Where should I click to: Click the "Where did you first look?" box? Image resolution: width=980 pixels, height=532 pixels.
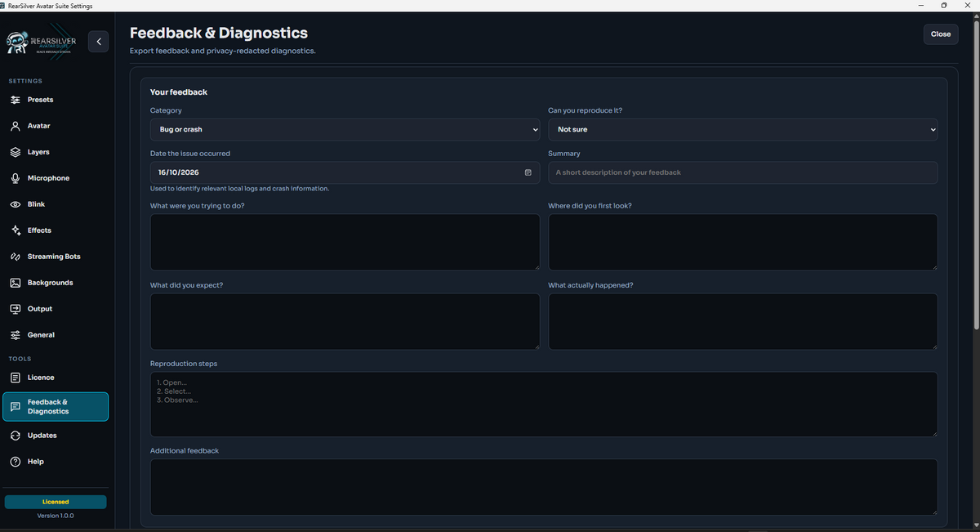coord(743,242)
